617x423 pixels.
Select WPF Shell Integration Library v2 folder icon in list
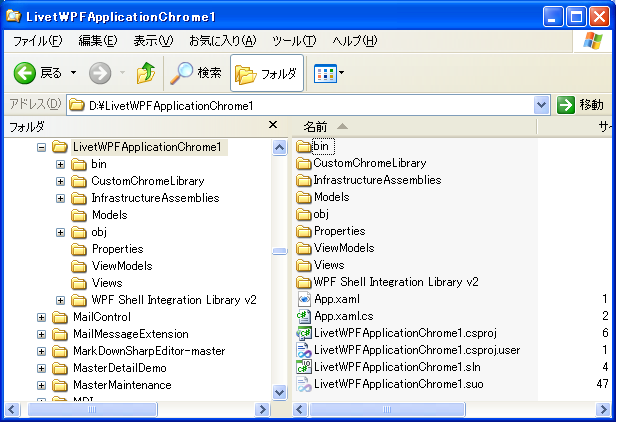tap(303, 282)
